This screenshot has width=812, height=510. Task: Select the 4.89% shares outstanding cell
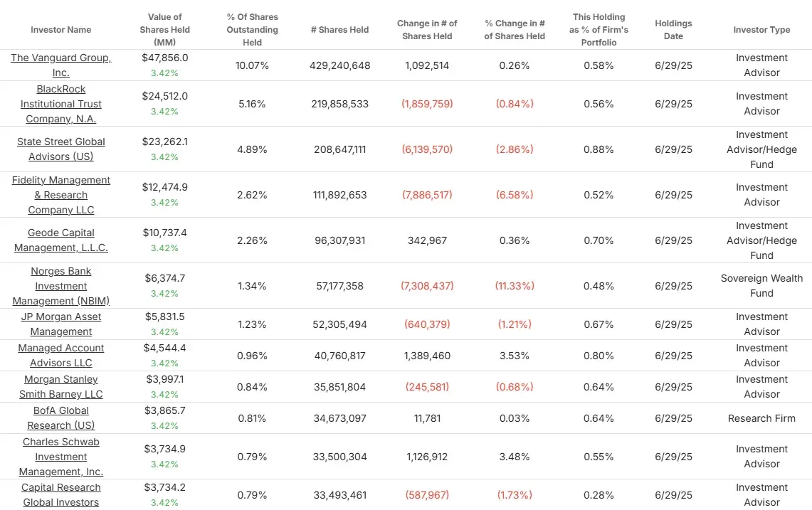tap(252, 149)
